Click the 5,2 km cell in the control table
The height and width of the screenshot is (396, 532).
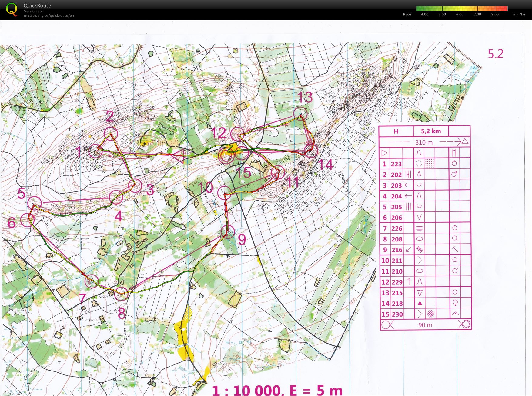pos(431,131)
